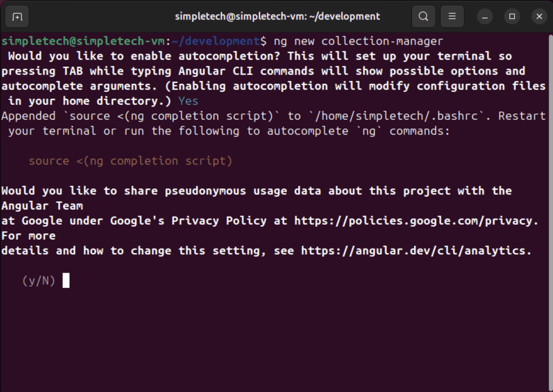The image size is (553, 392).
Task: Click the indented "source <(ng completion script)" line
Action: coord(130,161)
